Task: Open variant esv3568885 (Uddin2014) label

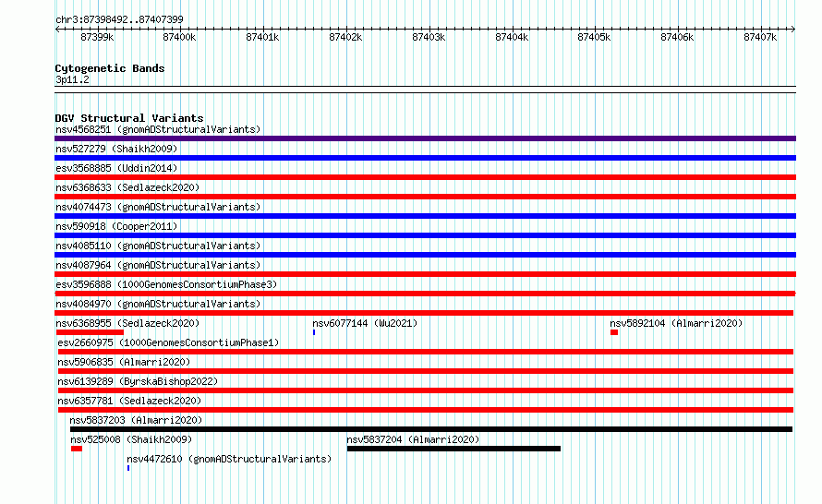Action: pyautogui.click(x=116, y=168)
